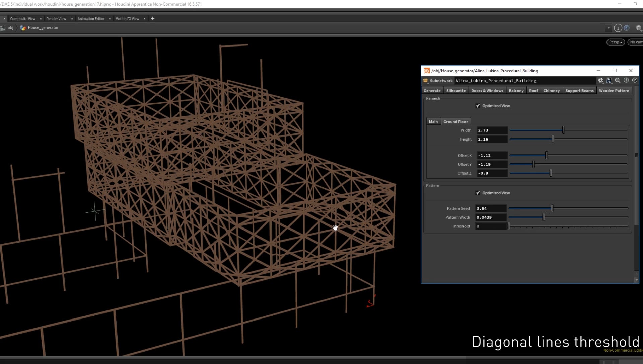The height and width of the screenshot is (364, 643).
Task: Open the No cam camera selector
Action: tap(636, 42)
